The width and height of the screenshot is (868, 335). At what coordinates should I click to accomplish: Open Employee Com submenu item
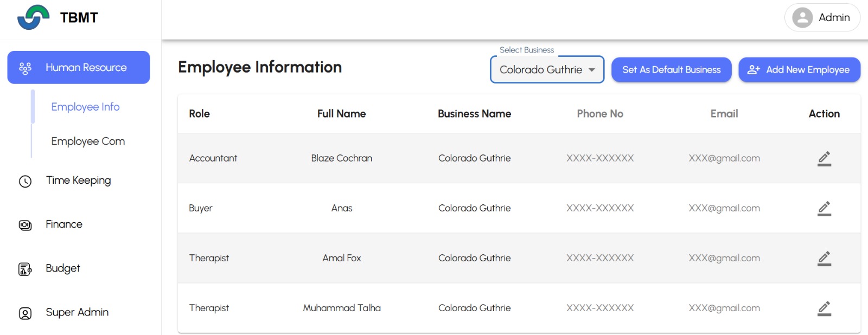tap(88, 141)
